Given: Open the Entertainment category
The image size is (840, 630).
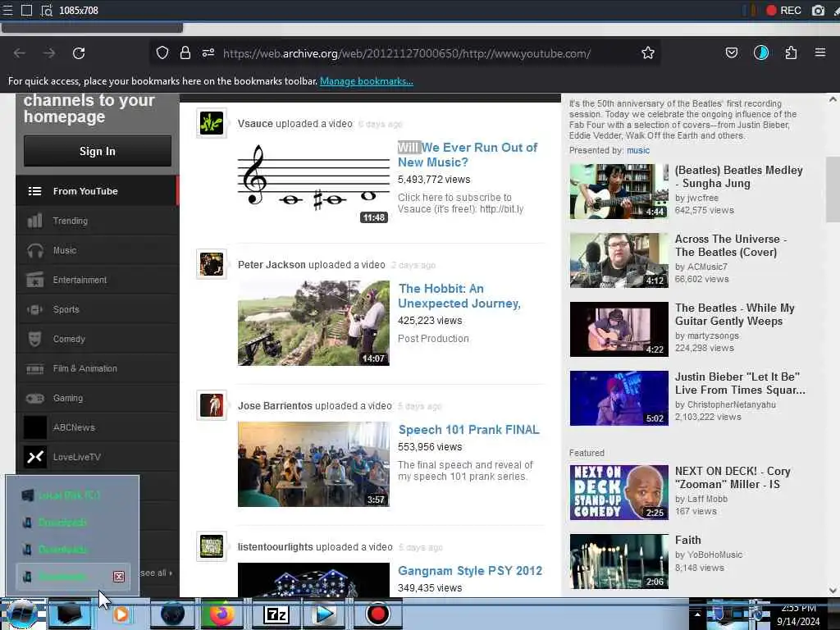Looking at the screenshot, I should (97, 280).
